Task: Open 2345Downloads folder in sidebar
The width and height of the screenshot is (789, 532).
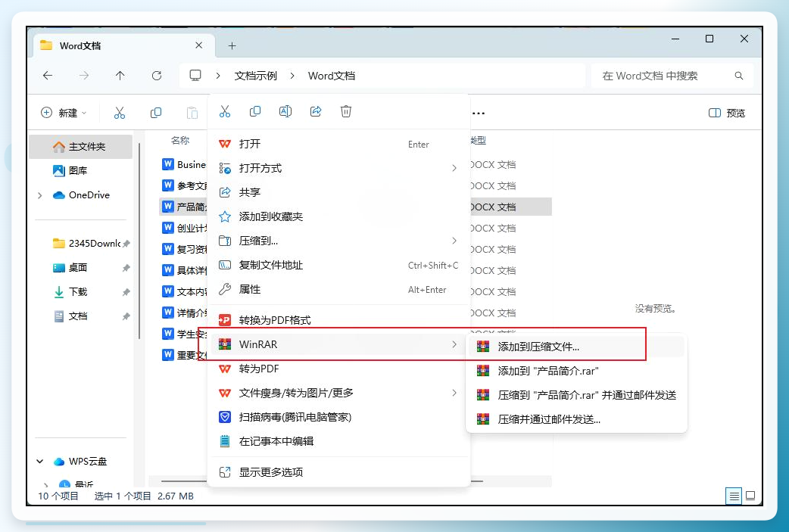Action: [80, 244]
